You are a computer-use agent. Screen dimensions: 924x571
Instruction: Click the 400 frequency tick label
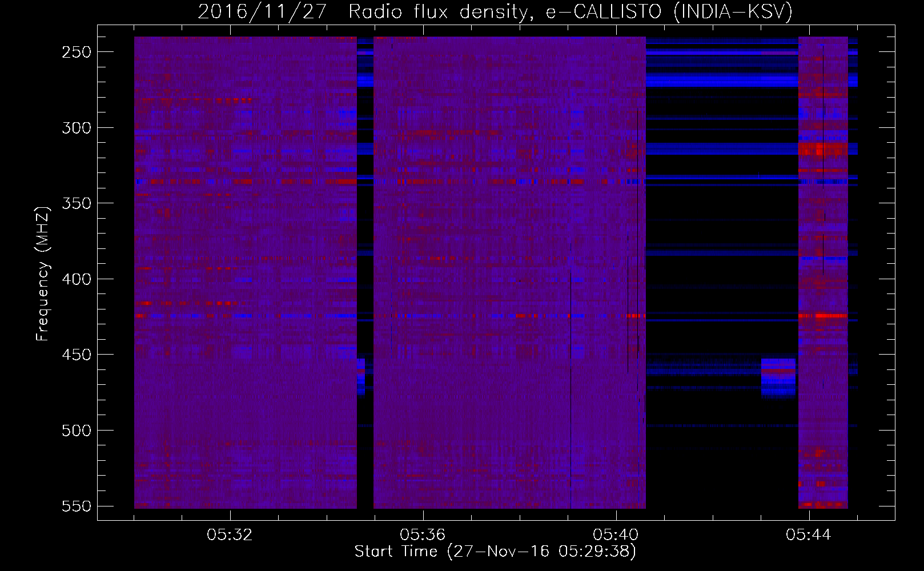77,279
